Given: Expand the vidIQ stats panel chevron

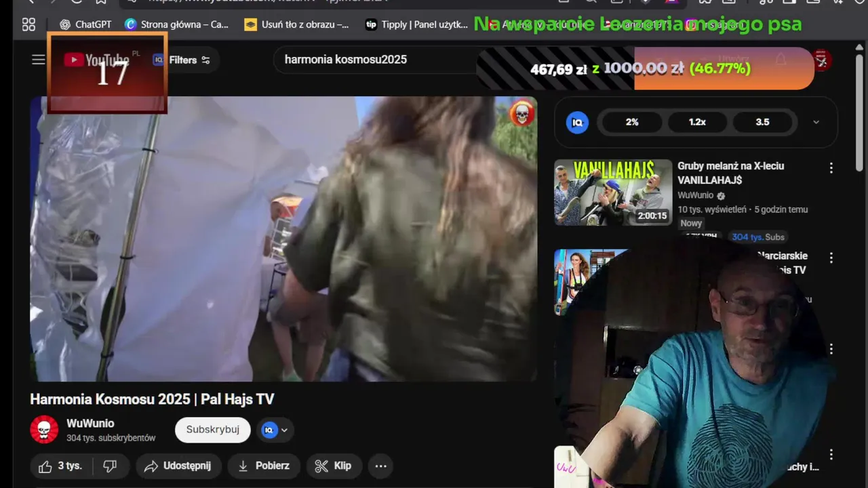Looking at the screenshot, I should (x=816, y=122).
